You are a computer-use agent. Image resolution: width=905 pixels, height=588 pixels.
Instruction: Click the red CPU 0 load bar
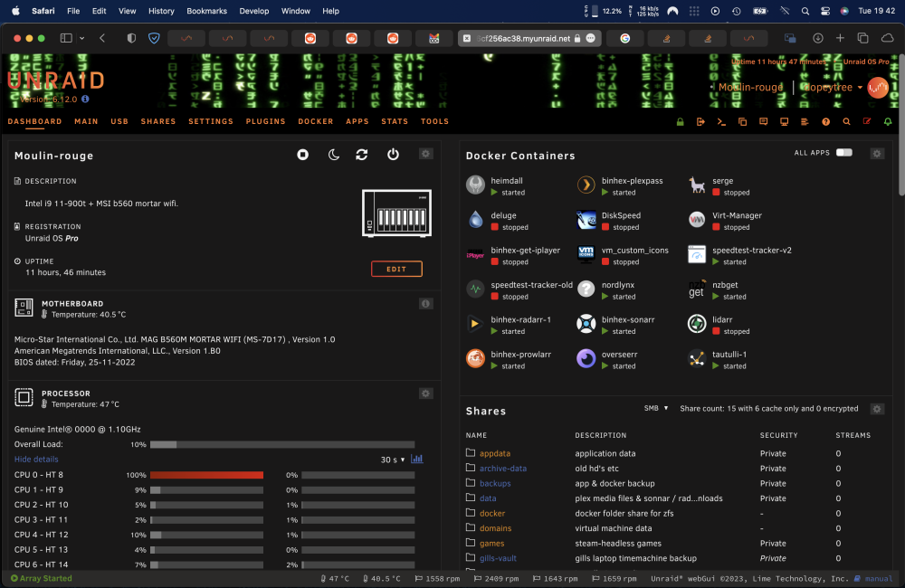click(x=206, y=475)
